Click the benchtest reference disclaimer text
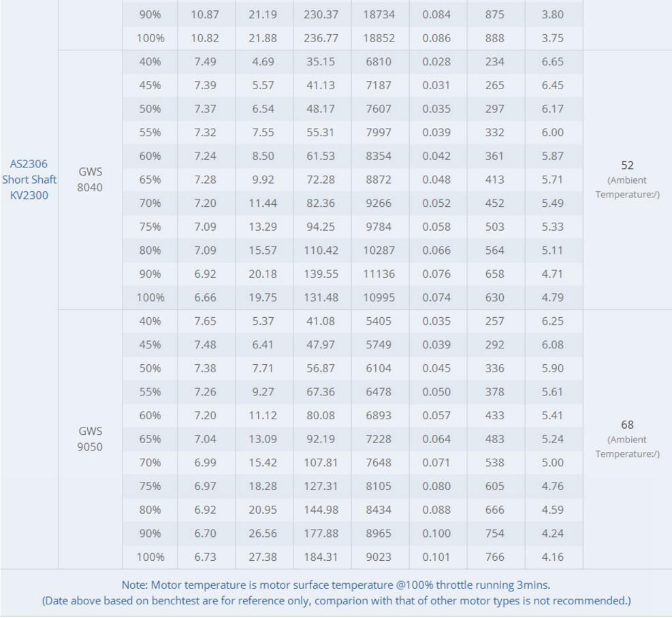 click(336, 600)
